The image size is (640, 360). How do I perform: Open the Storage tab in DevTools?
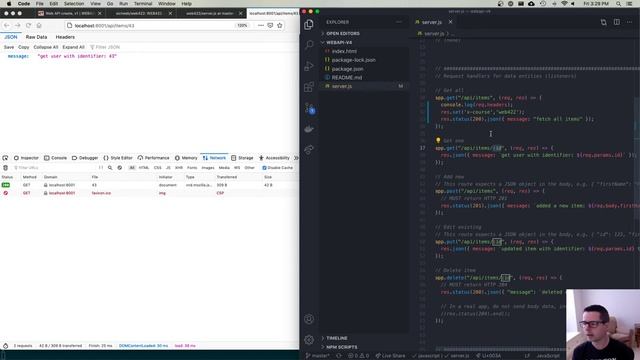point(242,158)
